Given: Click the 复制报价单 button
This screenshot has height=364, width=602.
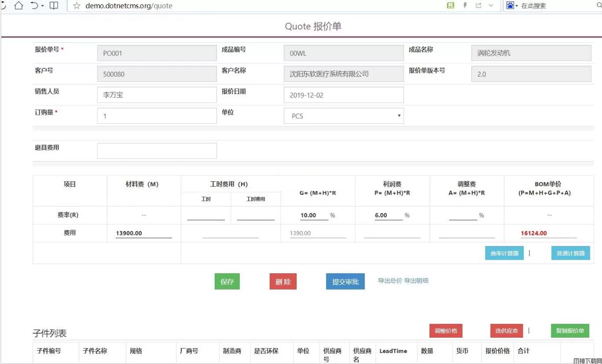Looking at the screenshot, I should pos(570,331).
